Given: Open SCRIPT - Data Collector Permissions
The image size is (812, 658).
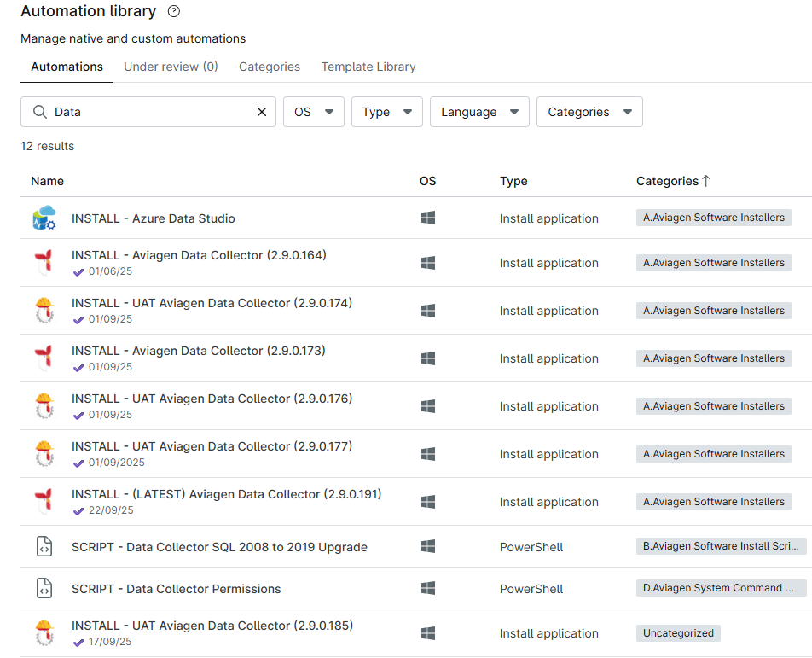Looking at the screenshot, I should point(176,589).
